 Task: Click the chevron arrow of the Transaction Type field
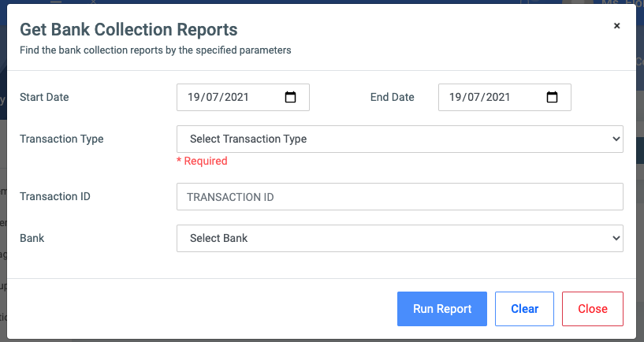pos(616,139)
